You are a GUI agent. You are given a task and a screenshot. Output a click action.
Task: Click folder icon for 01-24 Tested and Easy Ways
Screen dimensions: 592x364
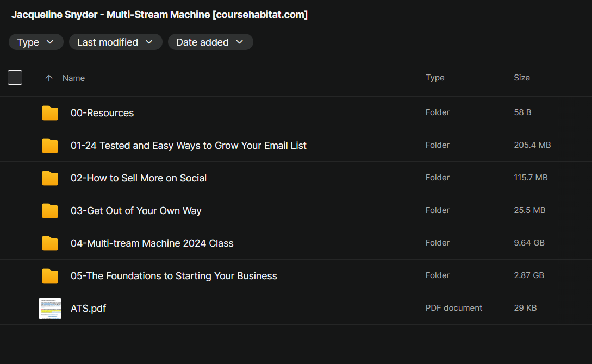(x=50, y=146)
